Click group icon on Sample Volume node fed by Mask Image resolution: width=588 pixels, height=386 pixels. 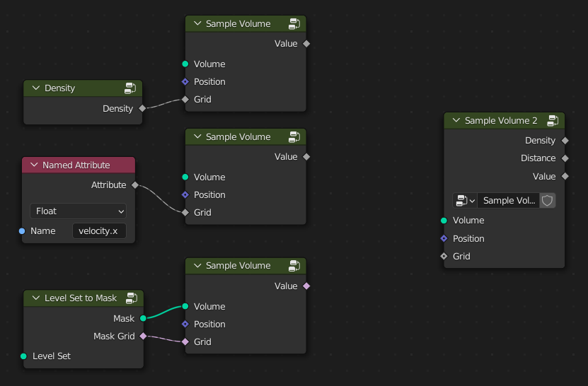click(x=294, y=266)
